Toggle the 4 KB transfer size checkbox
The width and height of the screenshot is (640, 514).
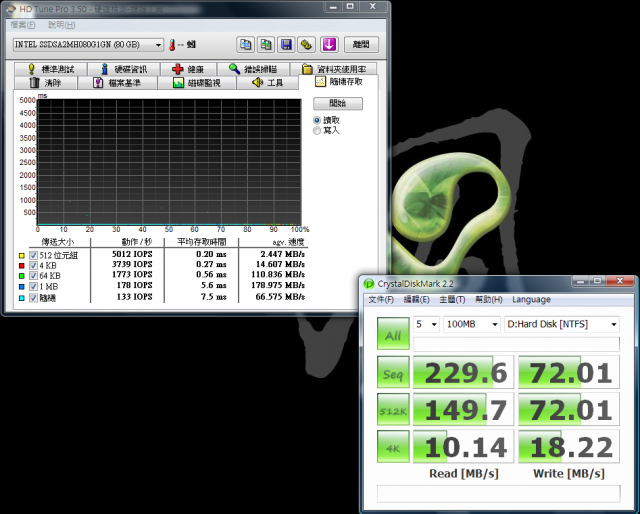coord(33,266)
